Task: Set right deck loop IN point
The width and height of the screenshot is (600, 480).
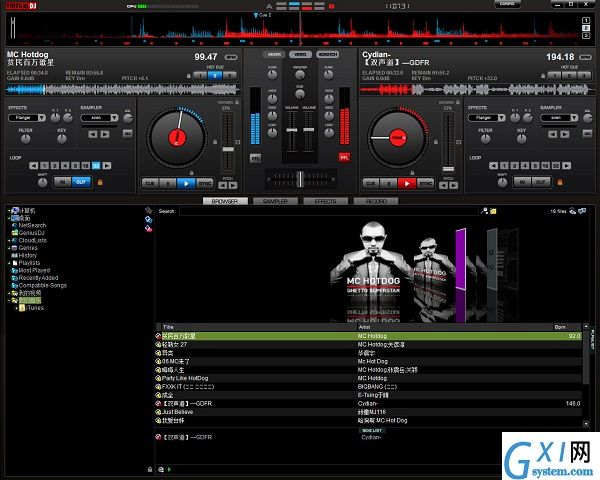Action: tap(522, 182)
